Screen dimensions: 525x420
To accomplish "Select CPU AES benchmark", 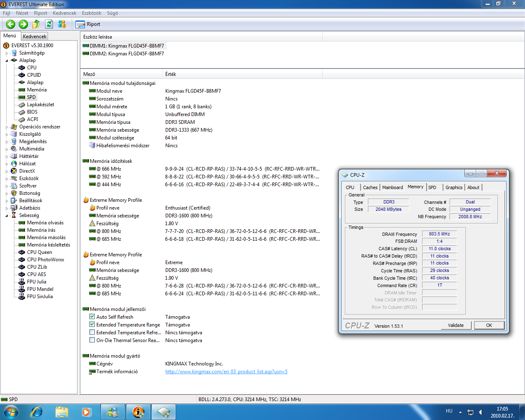I will 37,274.
